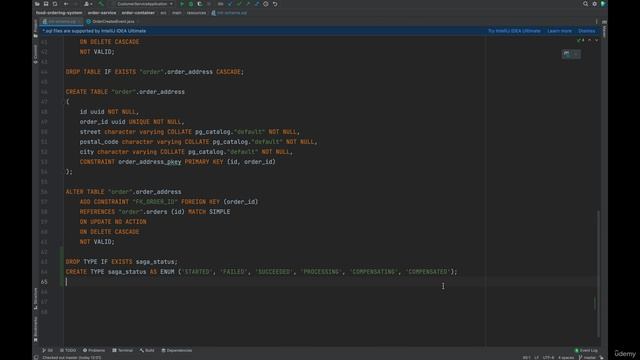640x360 pixels.
Task: Click the inspections checkmark widget
Action: 580,40
